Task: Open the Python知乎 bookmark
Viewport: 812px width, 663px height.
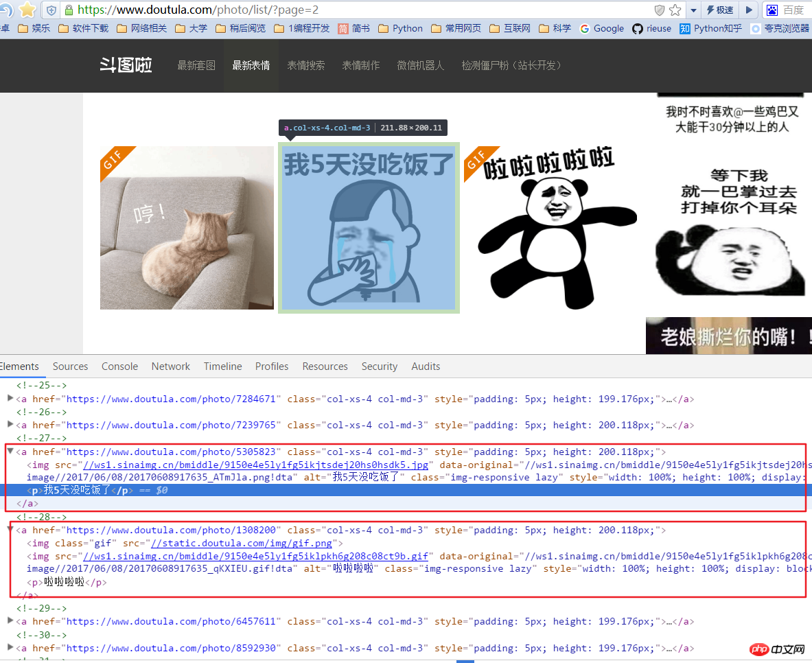Action: 711,28
